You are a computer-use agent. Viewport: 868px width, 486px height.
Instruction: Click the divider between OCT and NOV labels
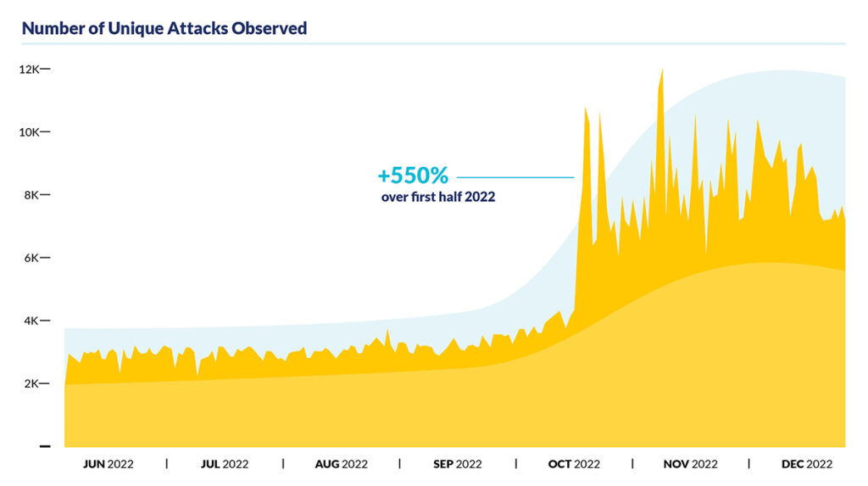click(x=632, y=464)
